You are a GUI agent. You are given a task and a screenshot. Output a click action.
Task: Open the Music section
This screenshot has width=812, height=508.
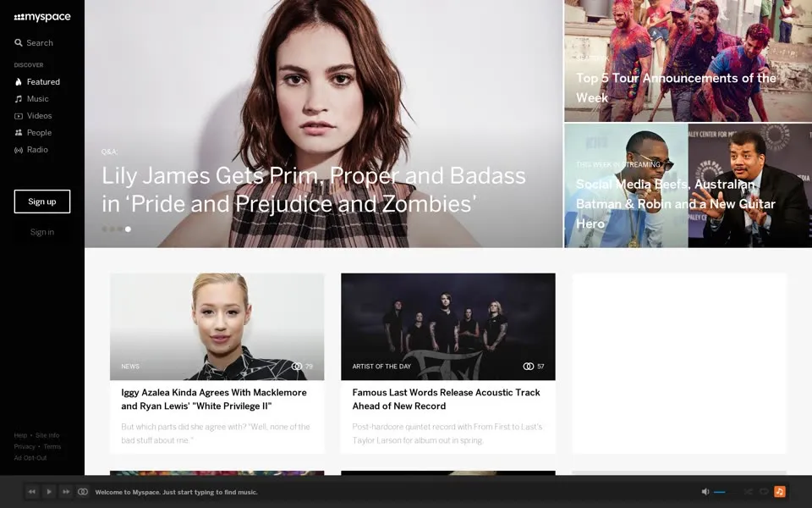pyautogui.click(x=31, y=99)
